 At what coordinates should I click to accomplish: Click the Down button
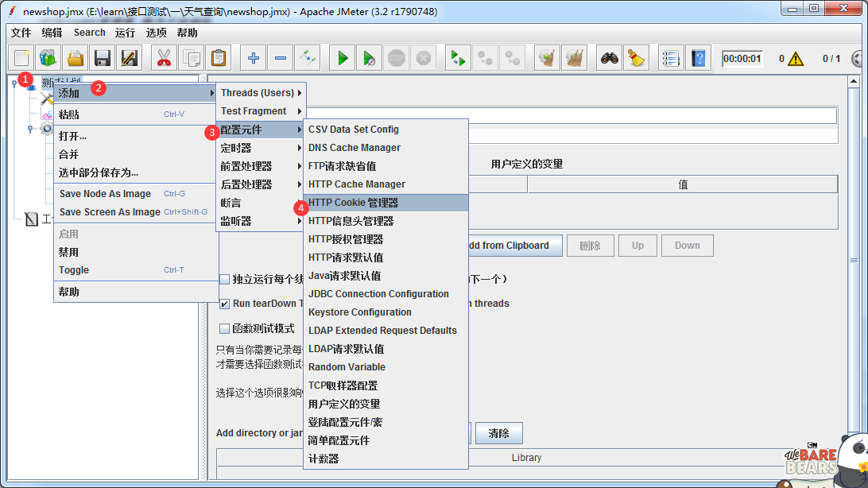coord(687,246)
